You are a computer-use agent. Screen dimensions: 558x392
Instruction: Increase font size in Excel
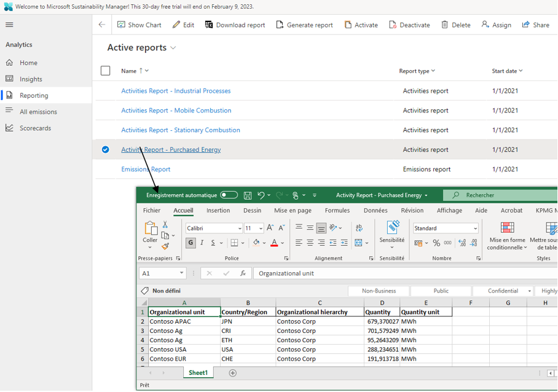[270, 228]
